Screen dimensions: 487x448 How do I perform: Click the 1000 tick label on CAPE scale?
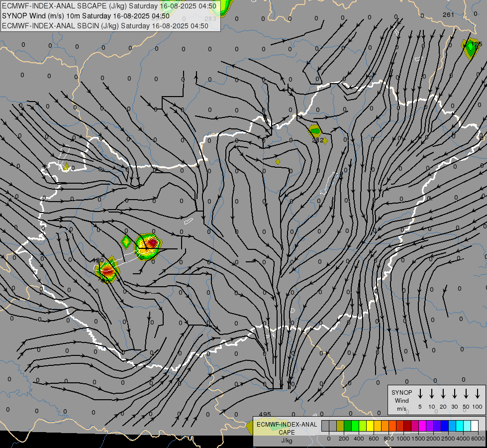(403, 439)
